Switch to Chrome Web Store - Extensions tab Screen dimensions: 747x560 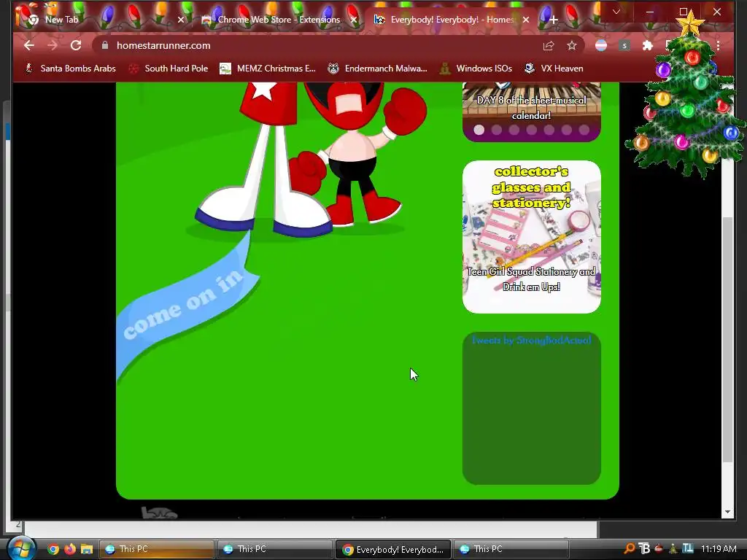click(x=279, y=20)
